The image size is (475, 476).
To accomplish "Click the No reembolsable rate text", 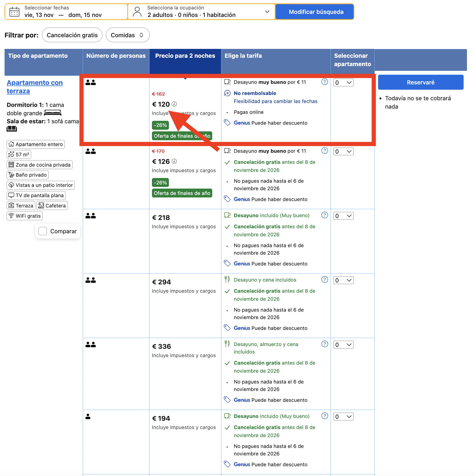I will click(255, 93).
